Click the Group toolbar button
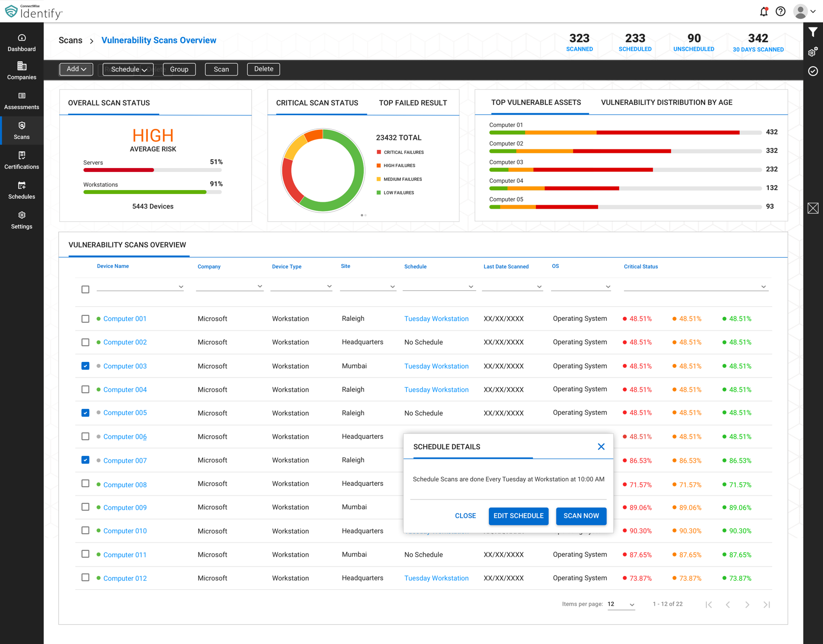The width and height of the screenshot is (823, 644). [x=179, y=69]
